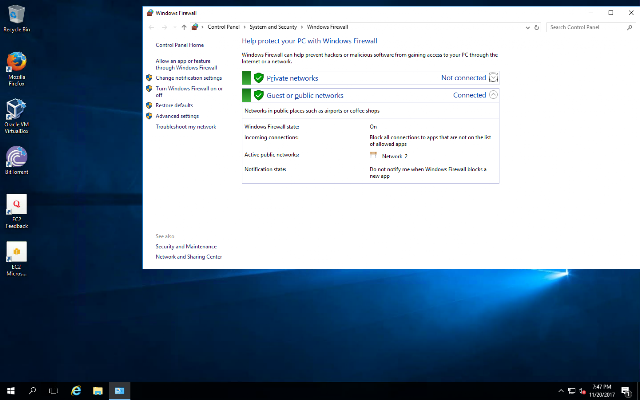Viewport: 640px width, 400px height.
Task: Click the Private networks heading
Action: point(292,78)
